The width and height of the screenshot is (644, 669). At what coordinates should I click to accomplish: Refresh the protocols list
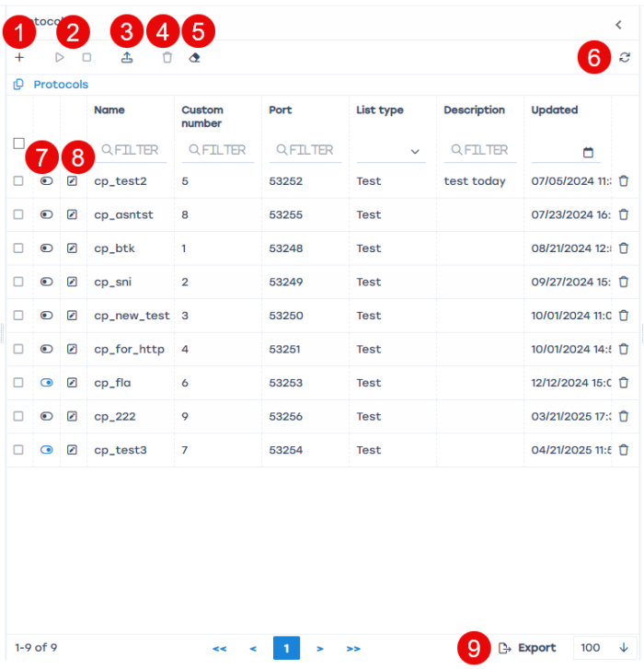(625, 57)
